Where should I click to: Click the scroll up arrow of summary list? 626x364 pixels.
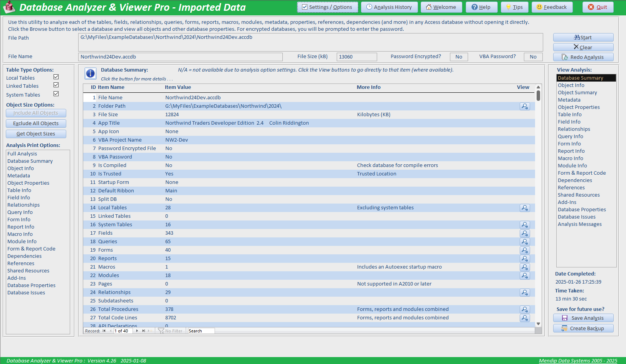(538, 87)
